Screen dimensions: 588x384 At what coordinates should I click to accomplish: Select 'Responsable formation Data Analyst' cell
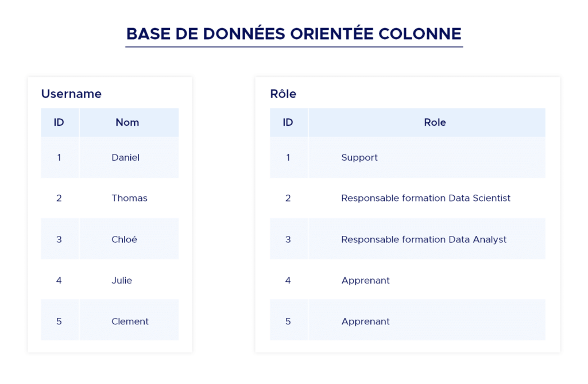click(424, 239)
